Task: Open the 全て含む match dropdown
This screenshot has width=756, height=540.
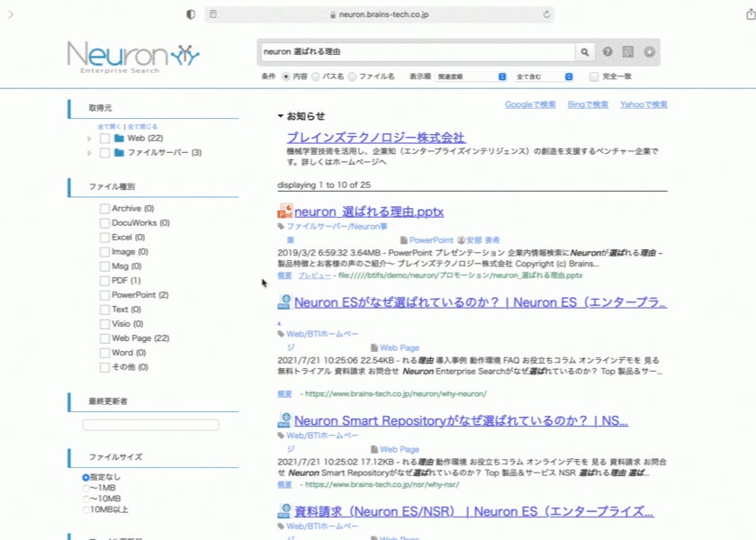Action: click(x=544, y=76)
